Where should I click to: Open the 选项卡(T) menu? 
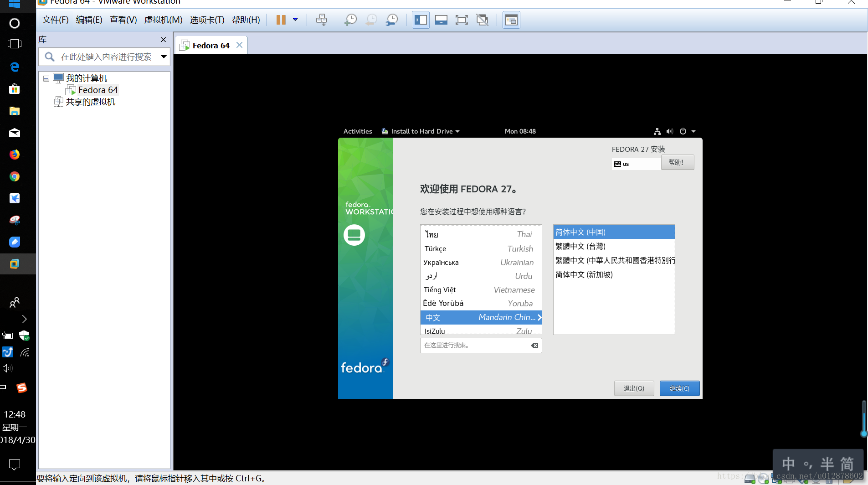point(207,20)
